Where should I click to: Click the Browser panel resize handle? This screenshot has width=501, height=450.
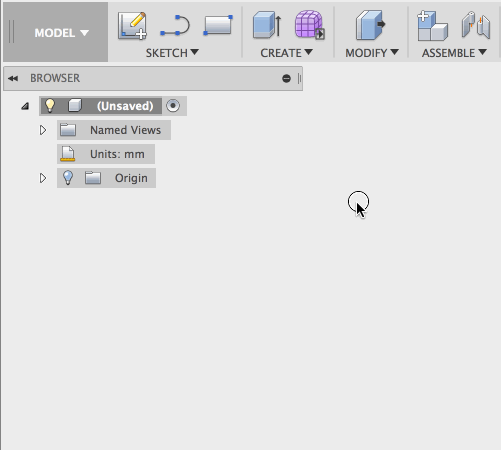click(x=299, y=79)
